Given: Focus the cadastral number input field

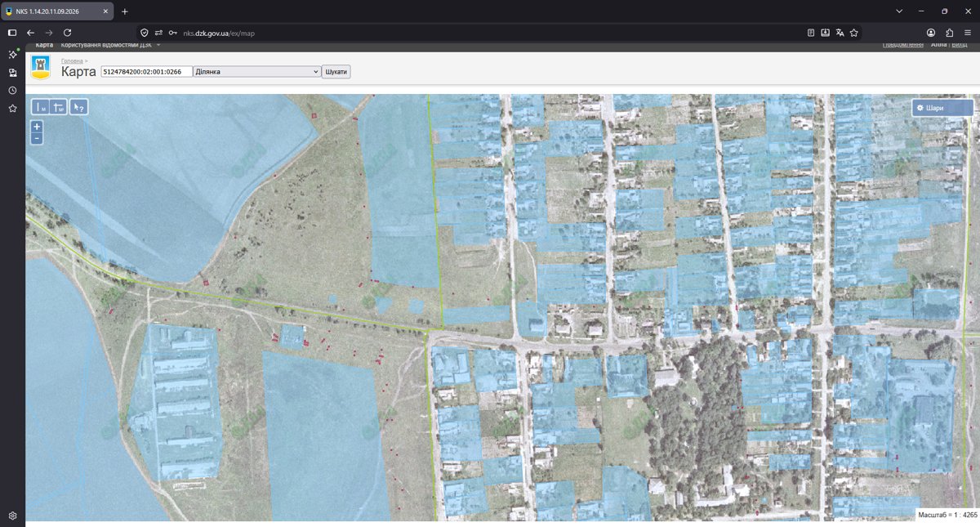Looking at the screenshot, I should coord(146,72).
